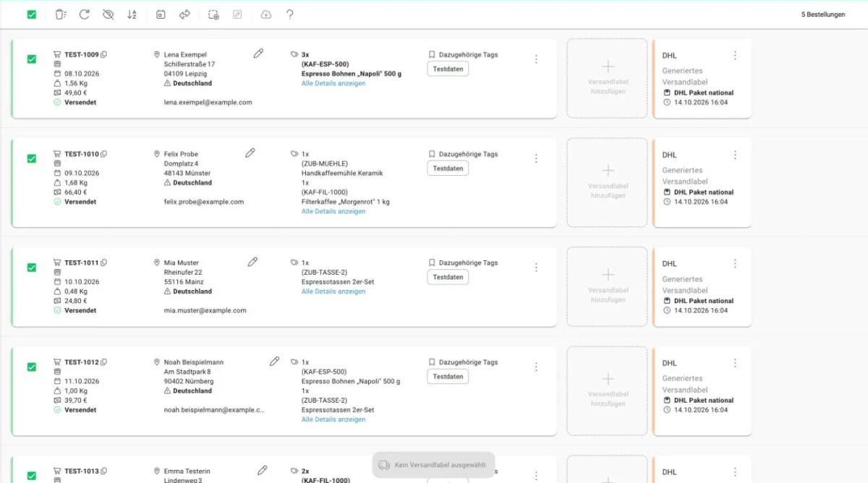Open the DHL label menu for Lena Exempel's order
This screenshot has width=868, height=483.
[735, 56]
